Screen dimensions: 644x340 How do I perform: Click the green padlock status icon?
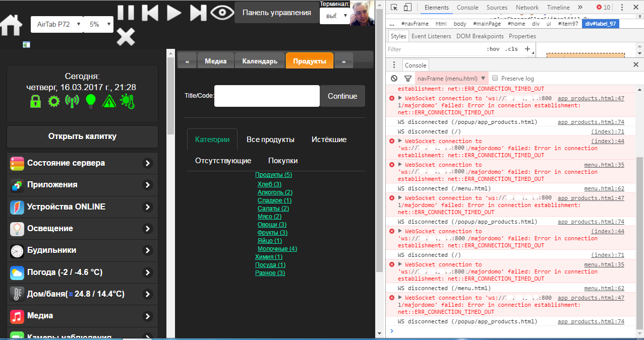point(35,101)
